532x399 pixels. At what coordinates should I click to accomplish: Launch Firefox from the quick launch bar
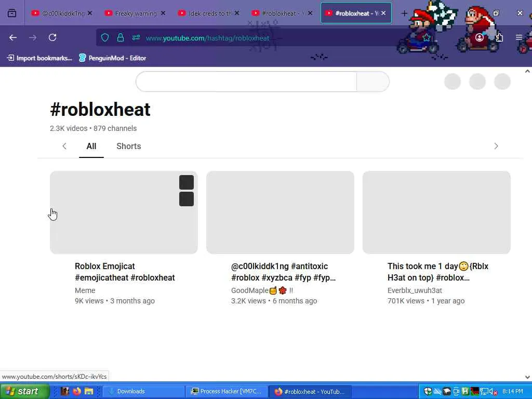coord(77,391)
